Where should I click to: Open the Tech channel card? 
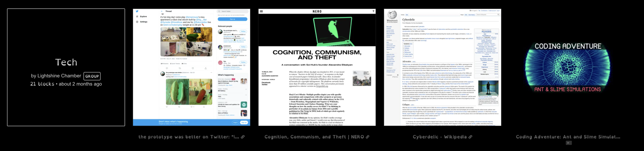(66, 67)
